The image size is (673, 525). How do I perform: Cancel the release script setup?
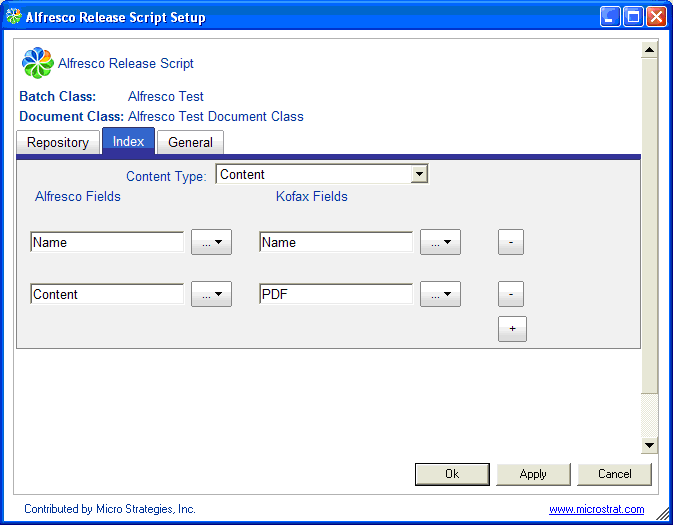pyautogui.click(x=614, y=474)
